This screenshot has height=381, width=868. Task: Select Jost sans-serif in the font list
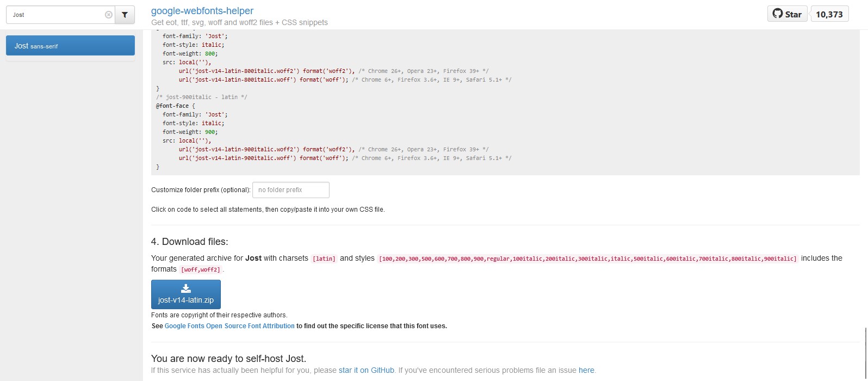click(x=70, y=46)
